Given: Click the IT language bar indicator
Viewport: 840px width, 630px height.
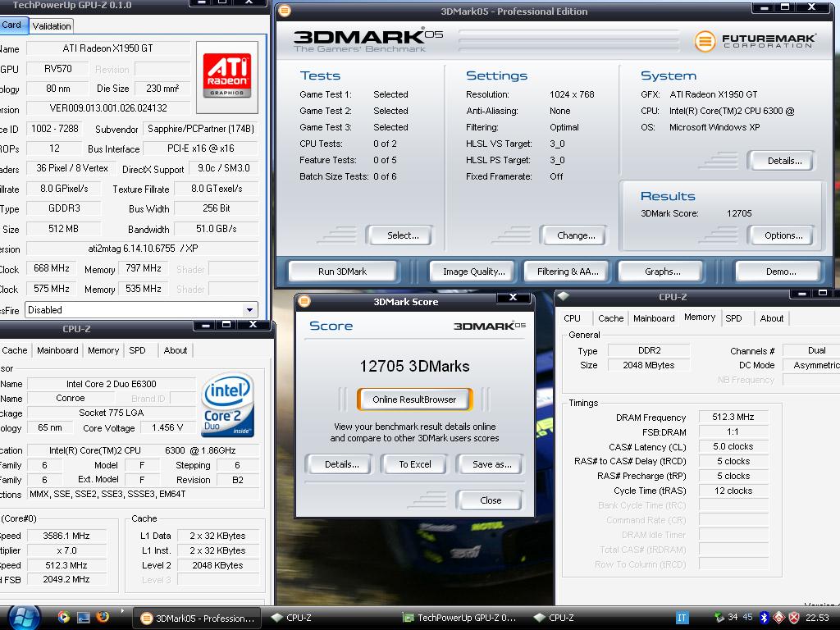Looking at the screenshot, I should click(x=682, y=618).
